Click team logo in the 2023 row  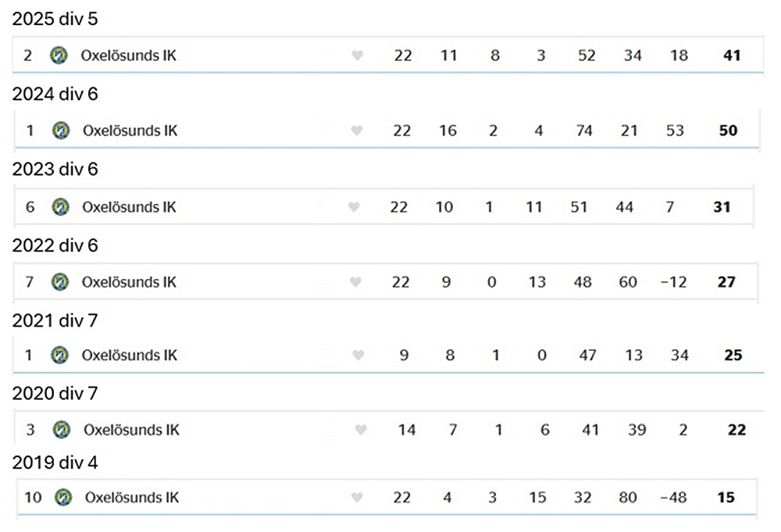(60, 207)
